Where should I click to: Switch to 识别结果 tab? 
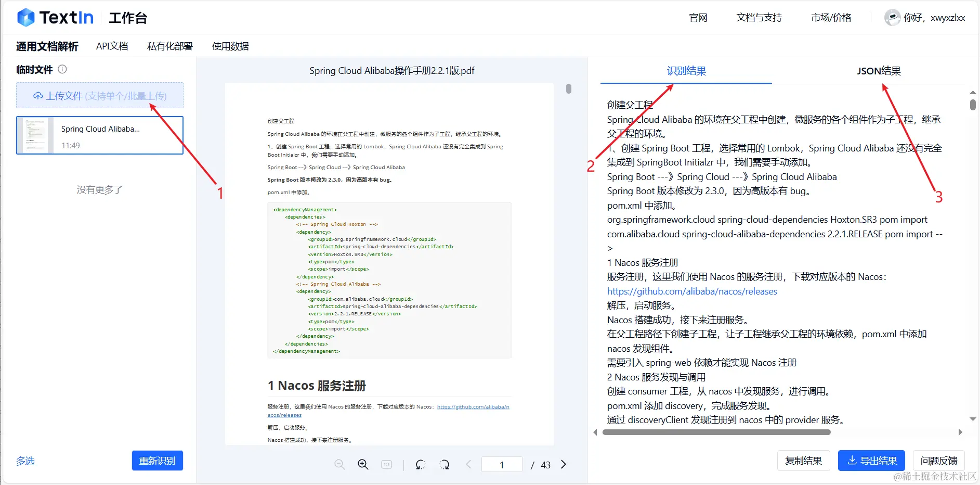686,71
